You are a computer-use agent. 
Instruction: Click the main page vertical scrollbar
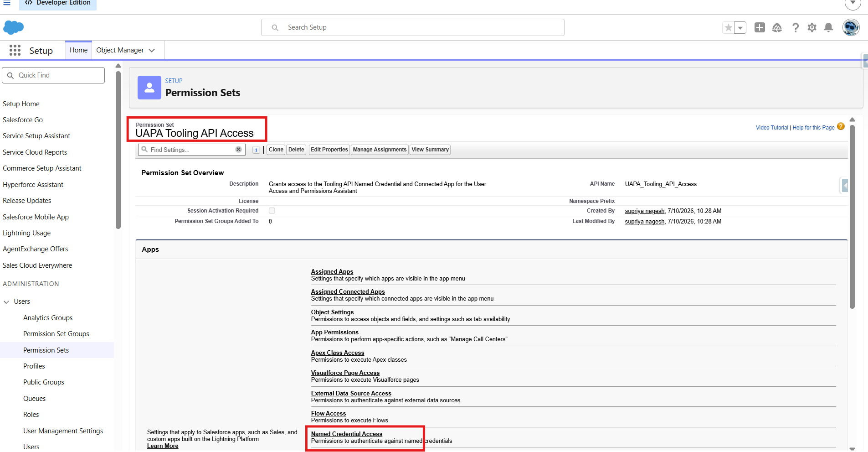pos(852,217)
